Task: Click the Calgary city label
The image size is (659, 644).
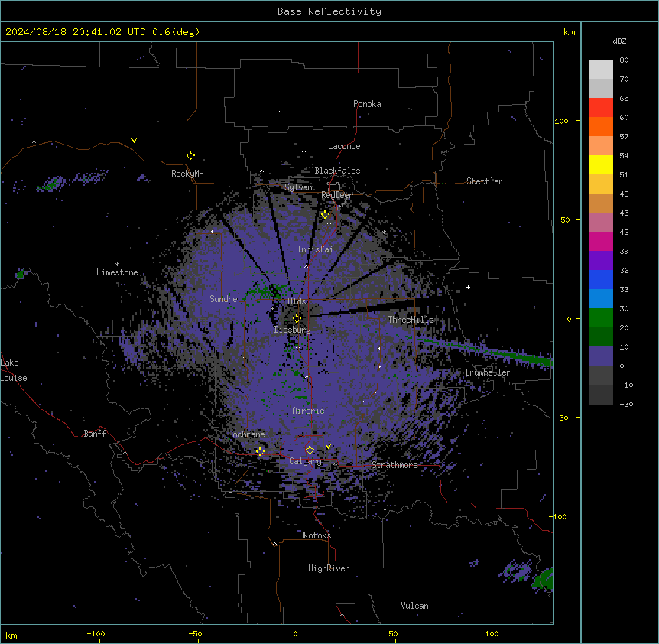Action: click(306, 461)
